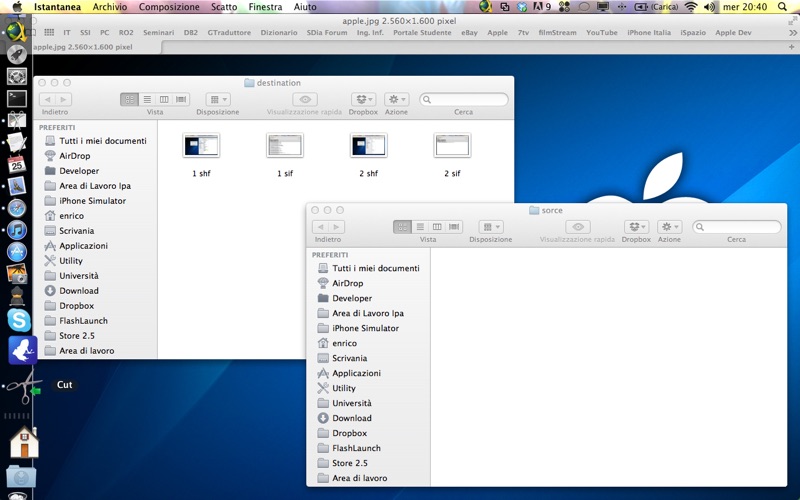Image resolution: width=800 pixels, height=500 pixels.
Task: Select Cover Flow view in sorce window
Action: coord(454,227)
